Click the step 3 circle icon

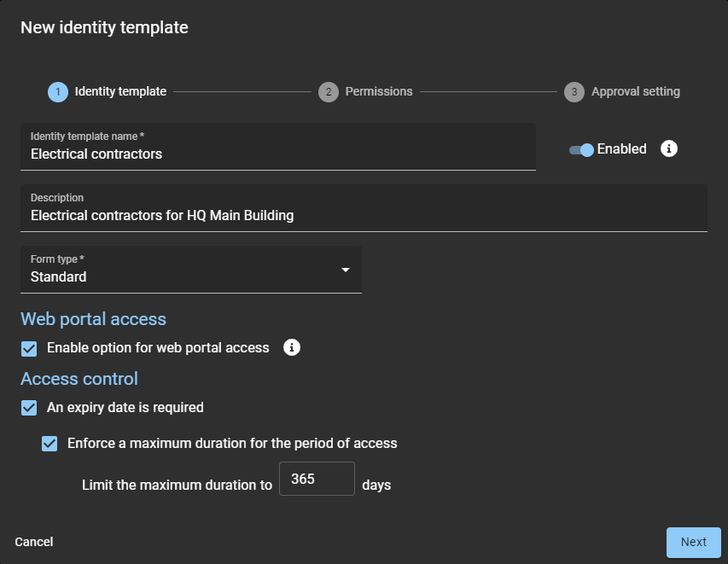(574, 92)
